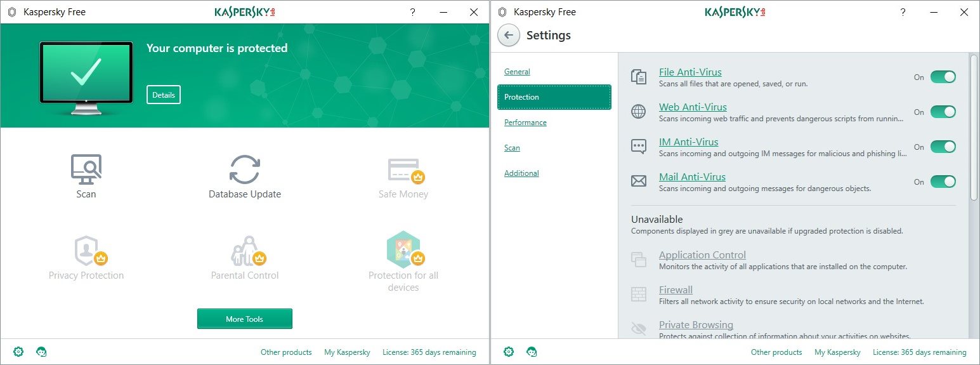Open Web Anti-Virus settings link
The height and width of the screenshot is (365, 980).
coord(693,107)
